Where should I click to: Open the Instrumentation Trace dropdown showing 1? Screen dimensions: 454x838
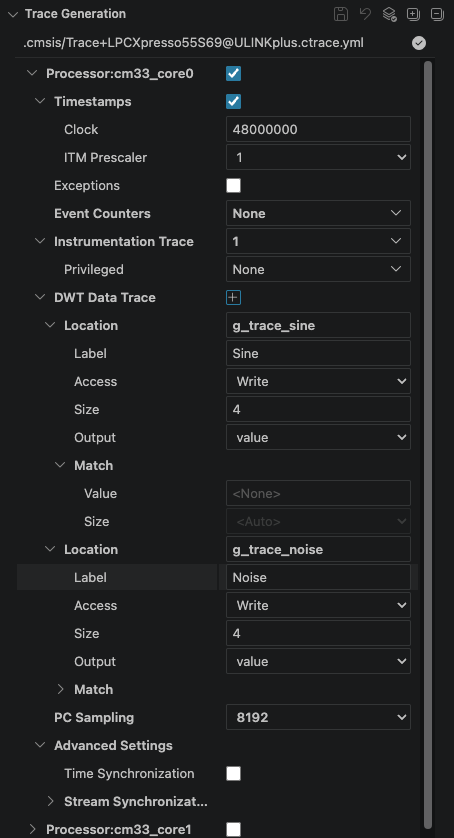coord(318,242)
